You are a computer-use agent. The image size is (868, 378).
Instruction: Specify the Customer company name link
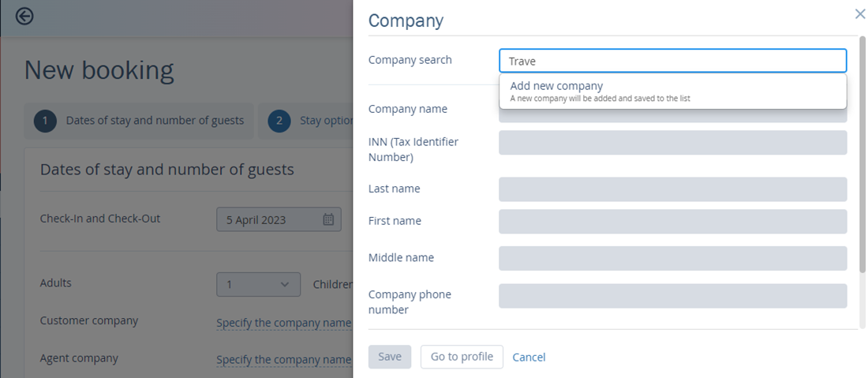283,323
